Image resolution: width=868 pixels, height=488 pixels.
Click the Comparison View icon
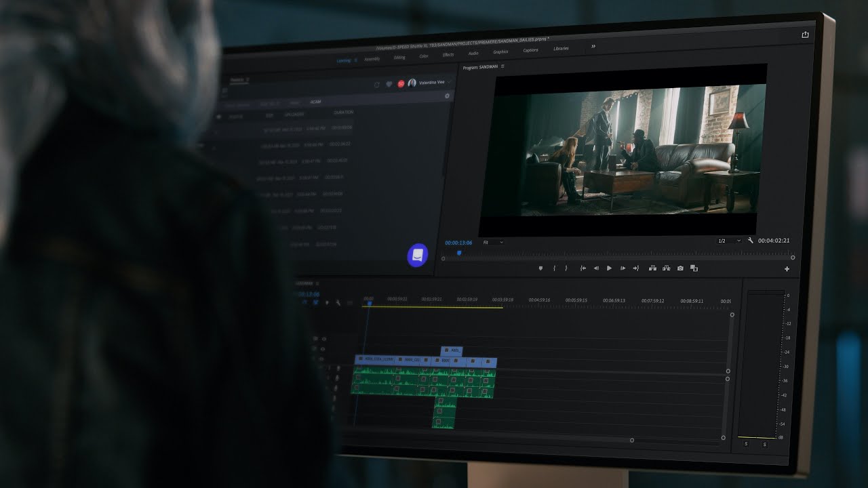(694, 268)
